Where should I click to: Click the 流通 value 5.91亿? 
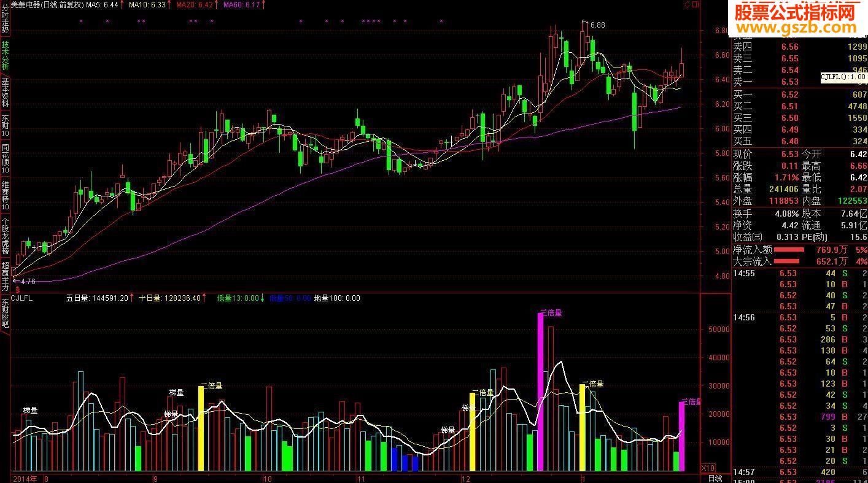point(853,226)
